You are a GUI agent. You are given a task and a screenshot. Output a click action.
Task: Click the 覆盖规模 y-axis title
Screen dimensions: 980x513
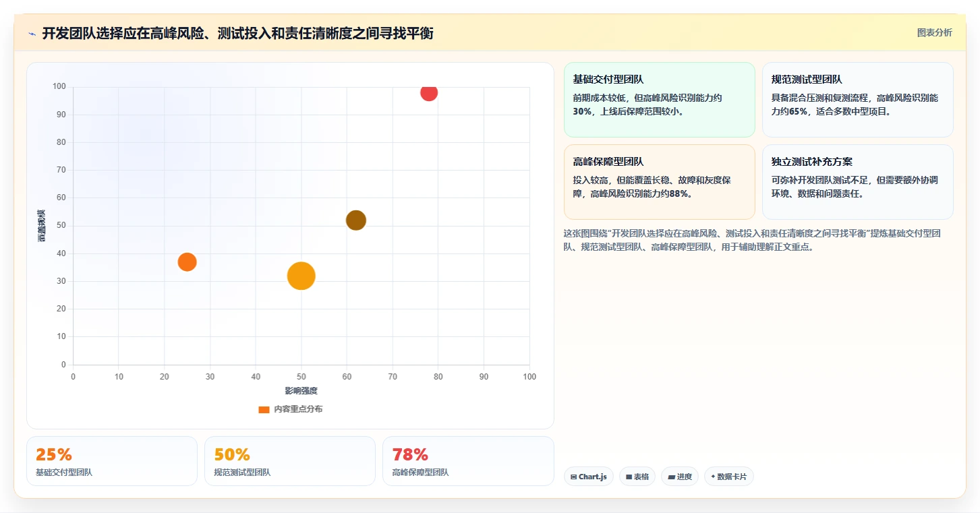(42, 225)
